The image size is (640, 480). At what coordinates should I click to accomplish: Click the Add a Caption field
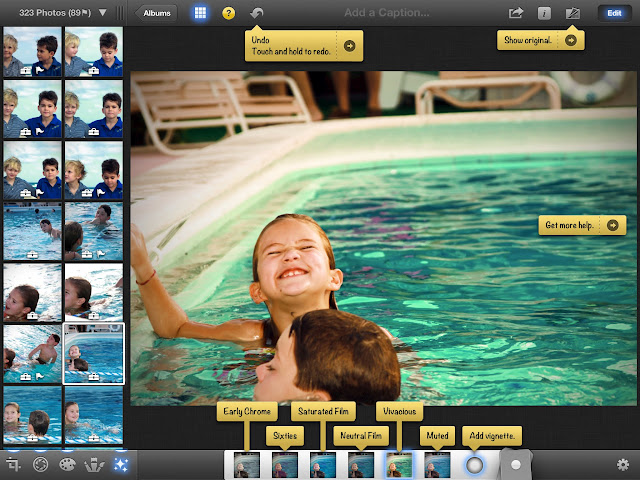point(386,14)
